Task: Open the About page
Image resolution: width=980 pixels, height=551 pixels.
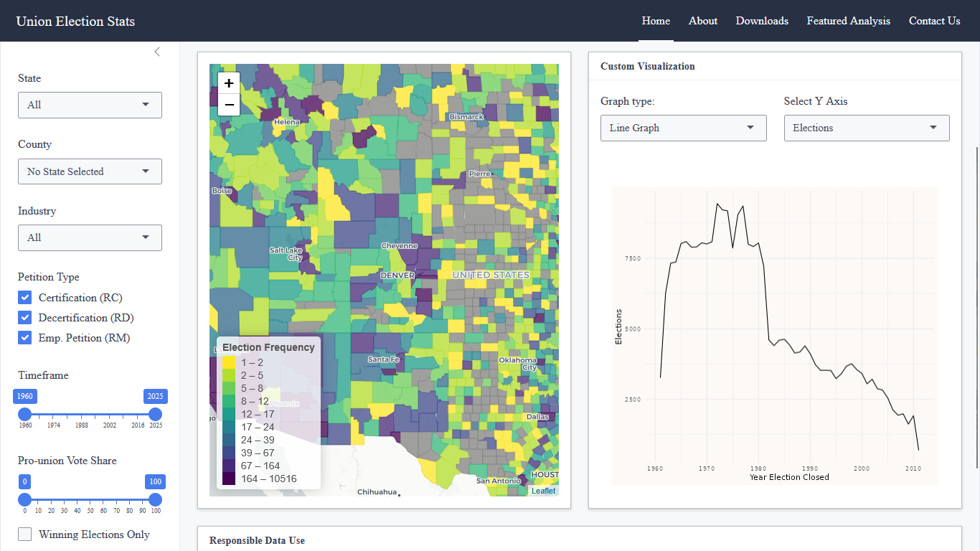Action: [x=703, y=21]
